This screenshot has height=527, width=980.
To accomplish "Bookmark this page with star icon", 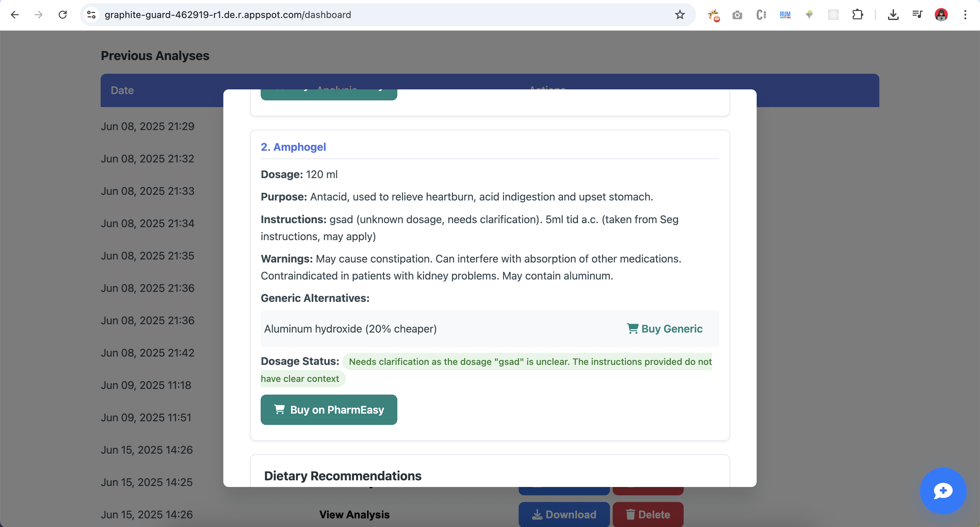I will (679, 15).
